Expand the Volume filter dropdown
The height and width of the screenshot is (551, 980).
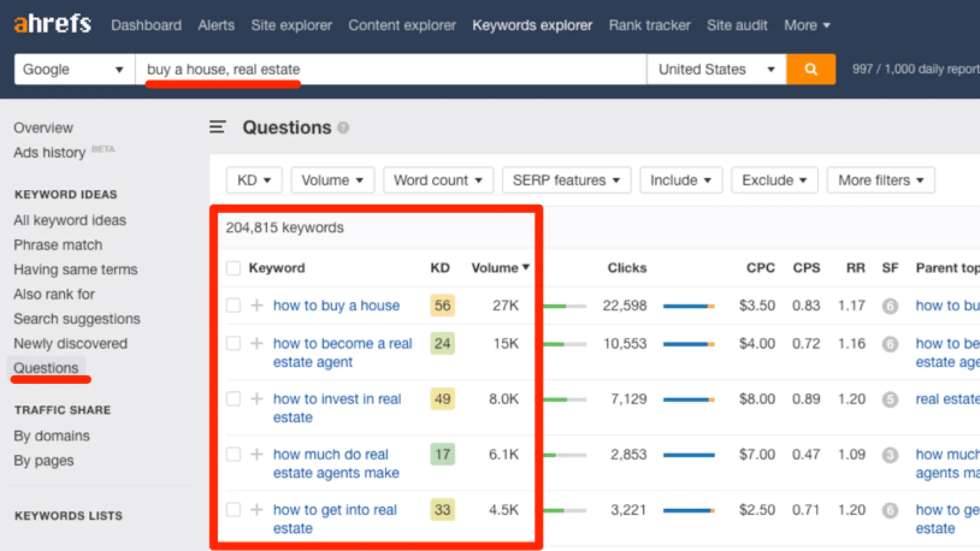click(333, 180)
